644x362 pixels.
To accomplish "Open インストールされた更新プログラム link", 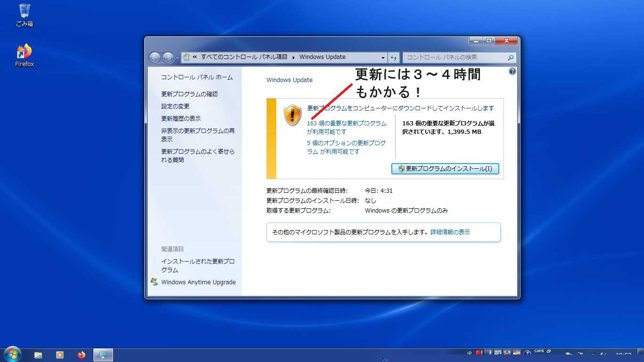I will click(198, 266).
